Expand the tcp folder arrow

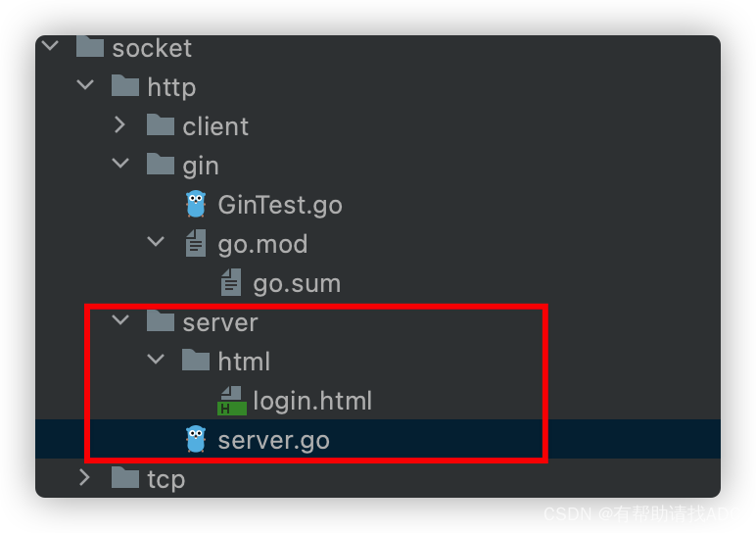pyautogui.click(x=85, y=477)
